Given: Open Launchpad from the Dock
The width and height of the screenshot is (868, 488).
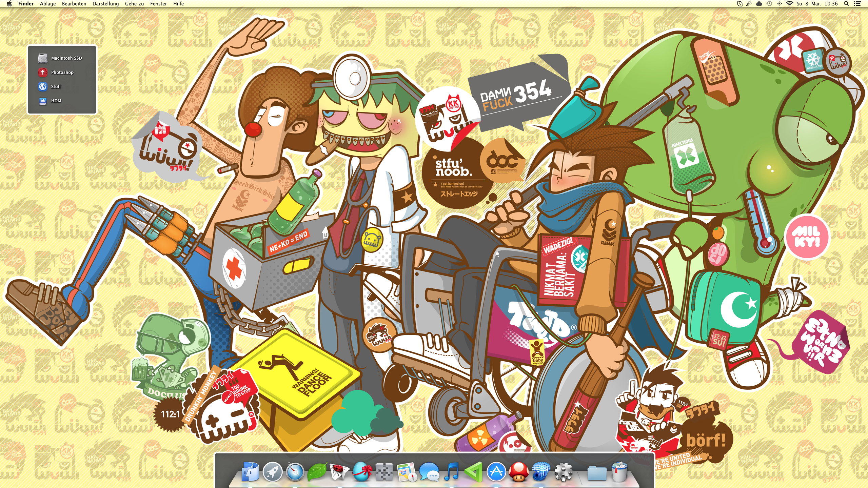Looking at the screenshot, I should tap(273, 471).
